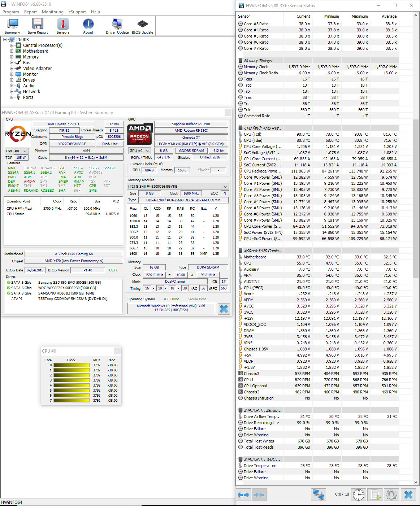420x506 pixels.
Task: Click Chassis3 fan icon in sensor list
Action: click(x=241, y=374)
